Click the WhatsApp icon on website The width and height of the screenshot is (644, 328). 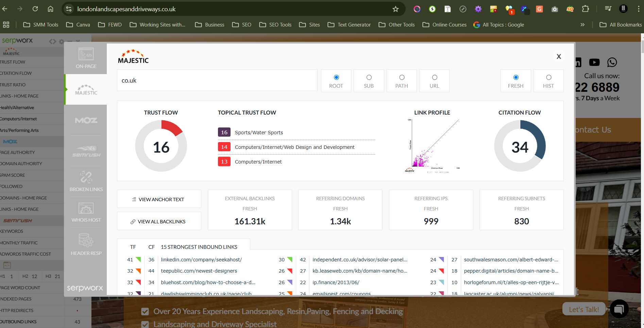click(612, 62)
